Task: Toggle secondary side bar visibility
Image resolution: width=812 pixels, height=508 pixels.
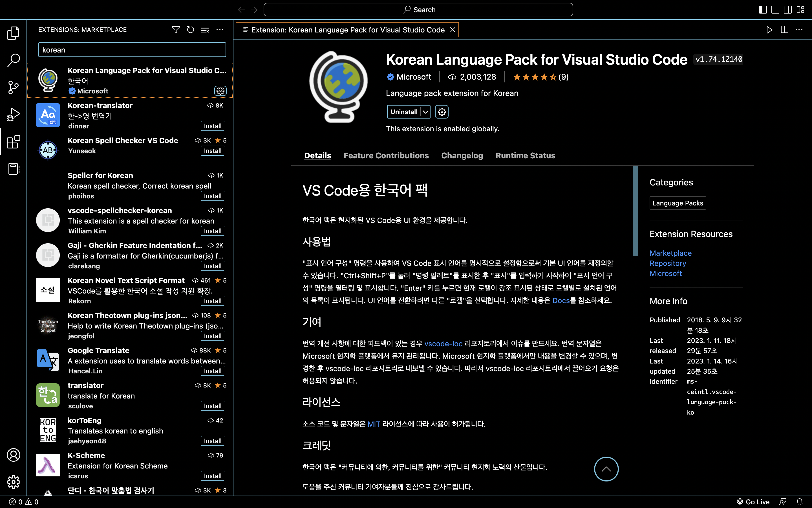Action: click(x=788, y=10)
